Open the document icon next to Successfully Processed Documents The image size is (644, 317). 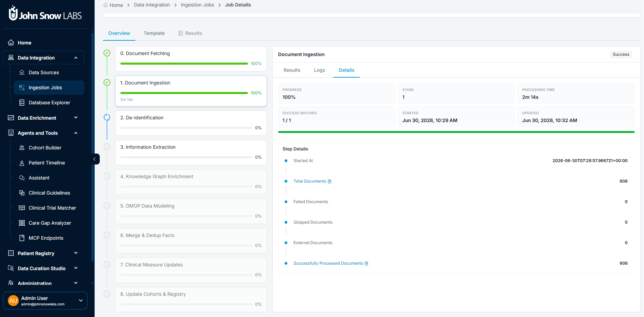tap(367, 263)
